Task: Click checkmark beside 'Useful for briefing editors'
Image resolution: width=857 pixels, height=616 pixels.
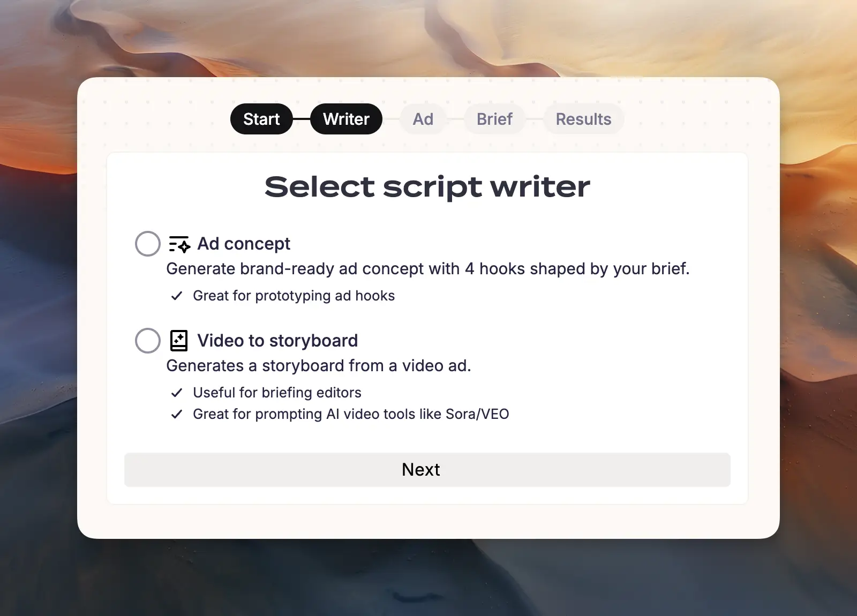Action: click(x=177, y=393)
